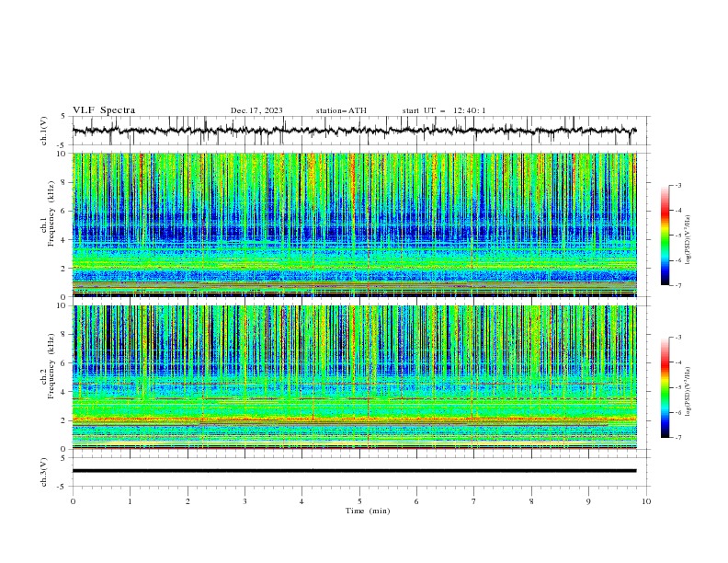The height and width of the screenshot is (563, 728).
Task: Click time axis tick label "0"
Action: click(x=73, y=501)
